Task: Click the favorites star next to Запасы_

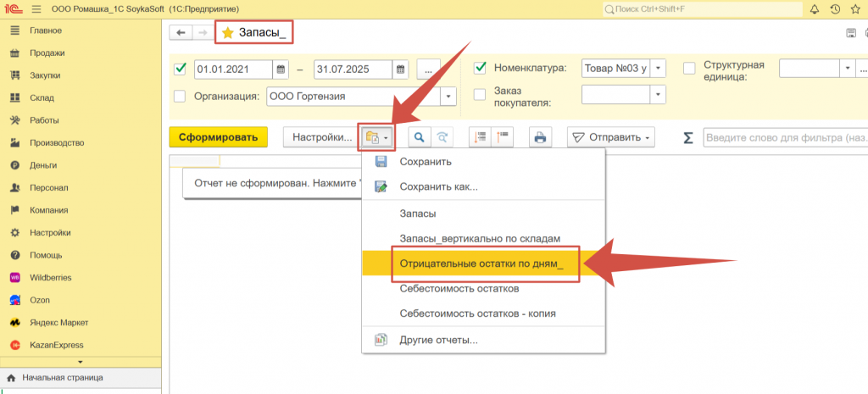Action: tap(227, 32)
